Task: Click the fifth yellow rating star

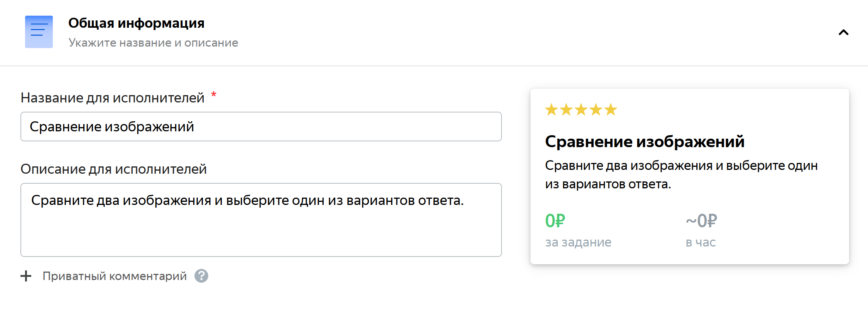Action: tap(611, 110)
